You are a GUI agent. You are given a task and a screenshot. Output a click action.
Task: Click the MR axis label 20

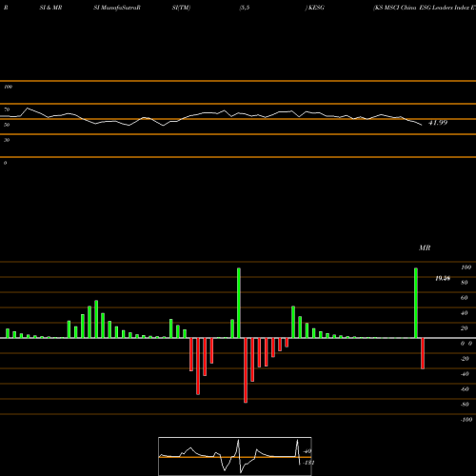pyautogui.click(x=465, y=328)
